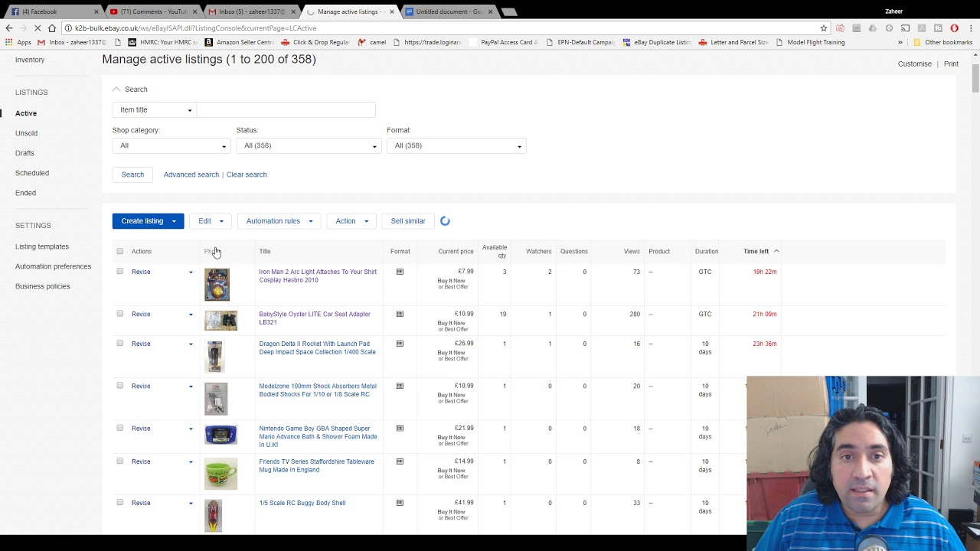The width and height of the screenshot is (980, 551).
Task: Open the Other bookmarks folder
Action: pos(942,42)
